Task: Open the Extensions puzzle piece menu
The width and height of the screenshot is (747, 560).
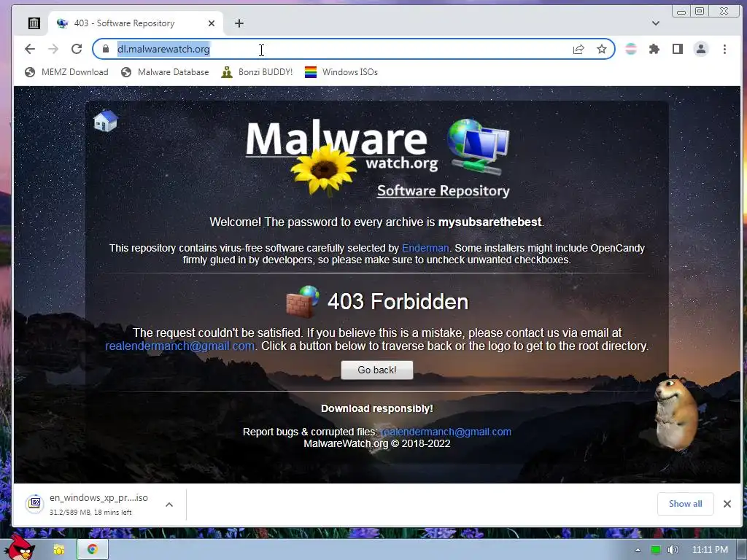Action: tap(654, 49)
